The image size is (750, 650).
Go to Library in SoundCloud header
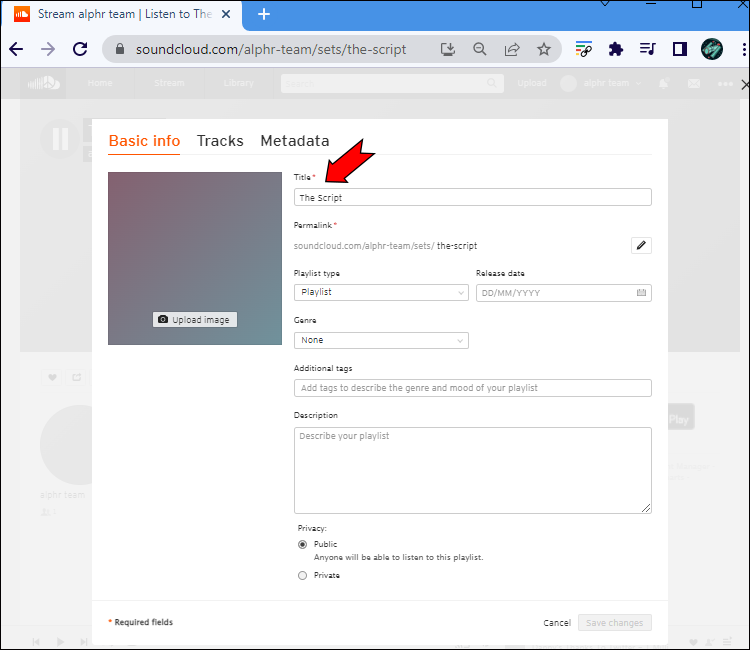(238, 83)
